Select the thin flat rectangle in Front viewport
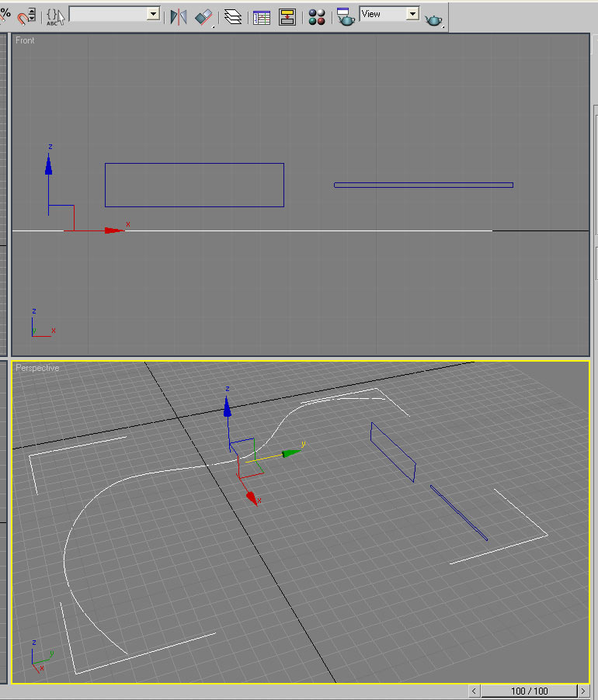Image resolution: width=598 pixels, height=700 pixels. (x=423, y=185)
